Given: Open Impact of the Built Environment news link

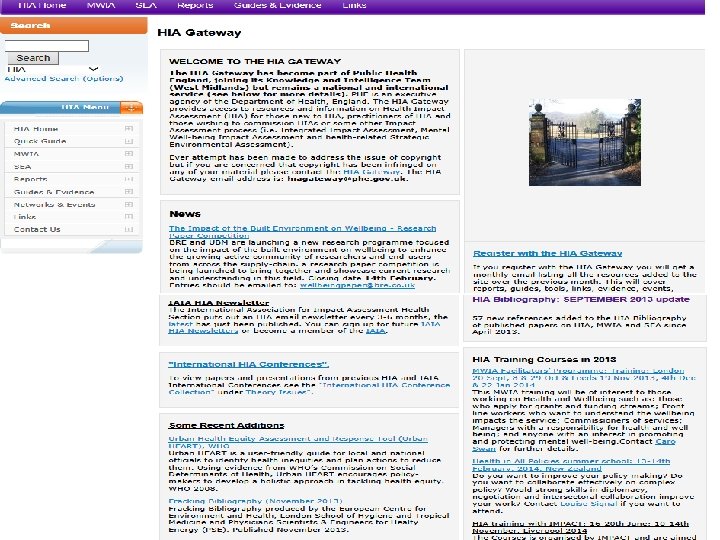Looking at the screenshot, I should pyautogui.click(x=302, y=232).
